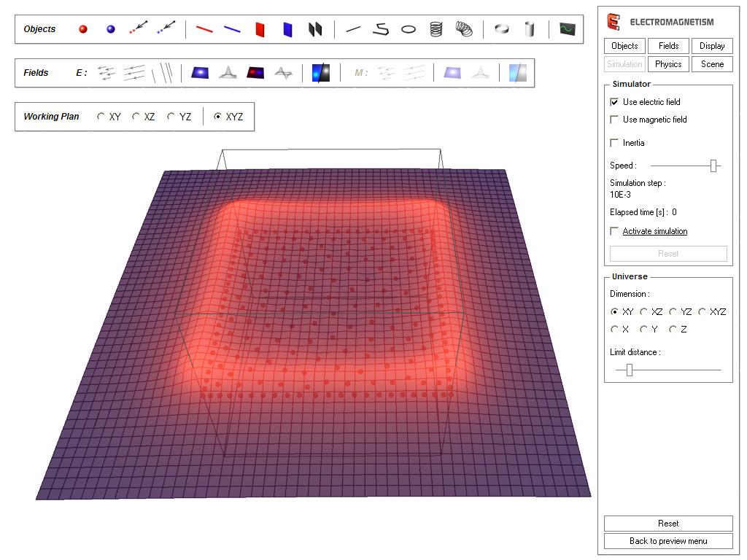Select the circular current loop tool
The height and width of the screenshot is (560, 747).
(409, 28)
